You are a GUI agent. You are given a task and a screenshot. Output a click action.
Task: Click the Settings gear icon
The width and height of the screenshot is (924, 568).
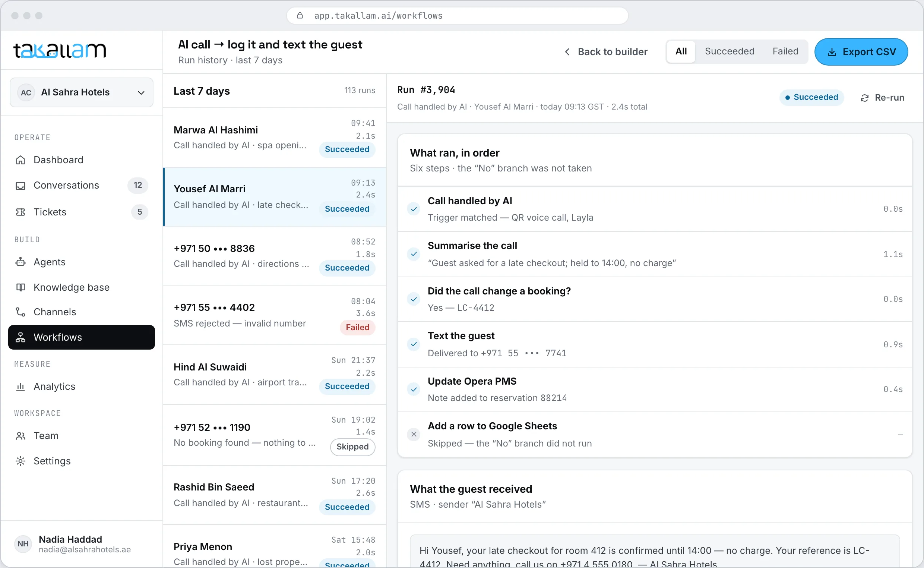(20, 461)
